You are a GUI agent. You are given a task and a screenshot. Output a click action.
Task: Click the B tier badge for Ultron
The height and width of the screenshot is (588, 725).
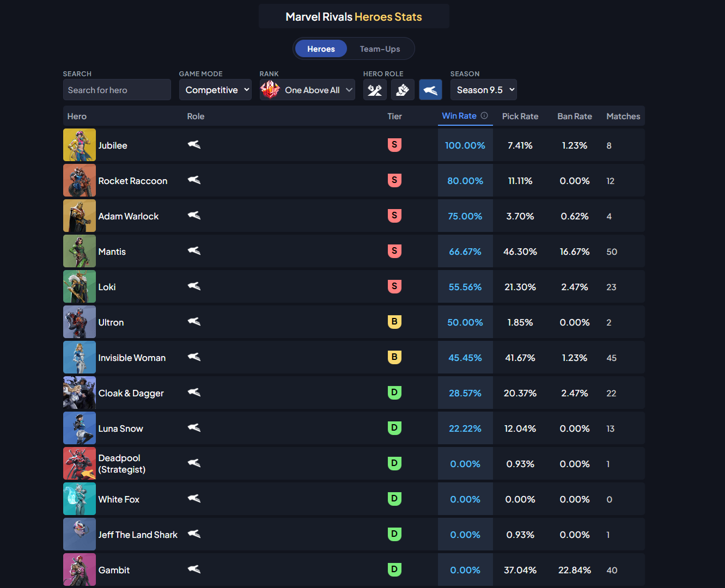pos(394,322)
